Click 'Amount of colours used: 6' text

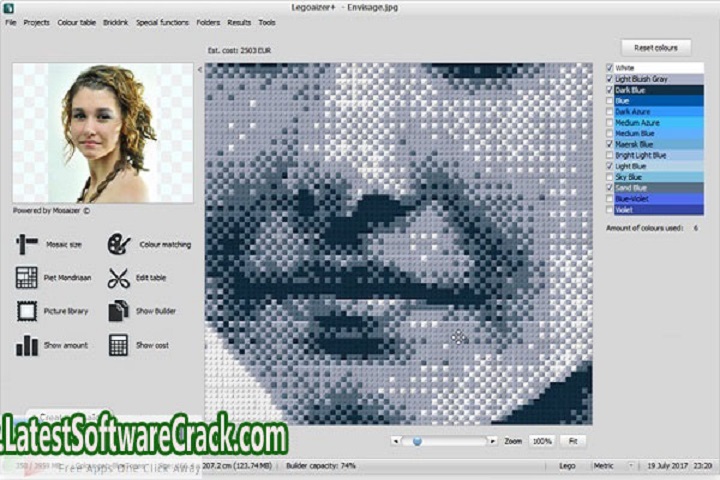pos(652,228)
